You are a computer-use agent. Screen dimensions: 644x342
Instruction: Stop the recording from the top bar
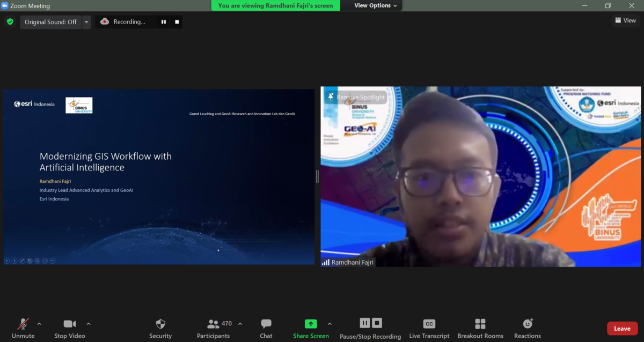(x=177, y=22)
